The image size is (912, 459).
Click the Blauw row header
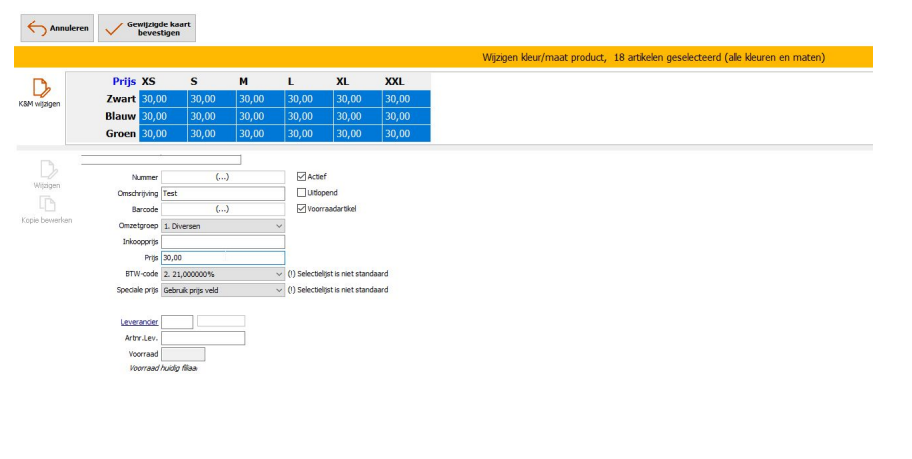tap(120, 116)
